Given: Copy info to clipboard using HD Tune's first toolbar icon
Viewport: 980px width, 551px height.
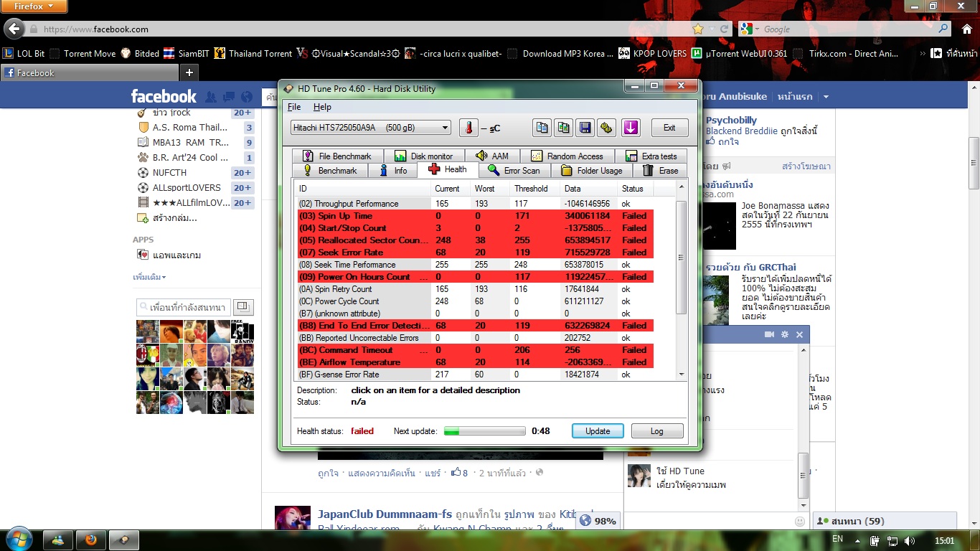Looking at the screenshot, I should pyautogui.click(x=542, y=128).
